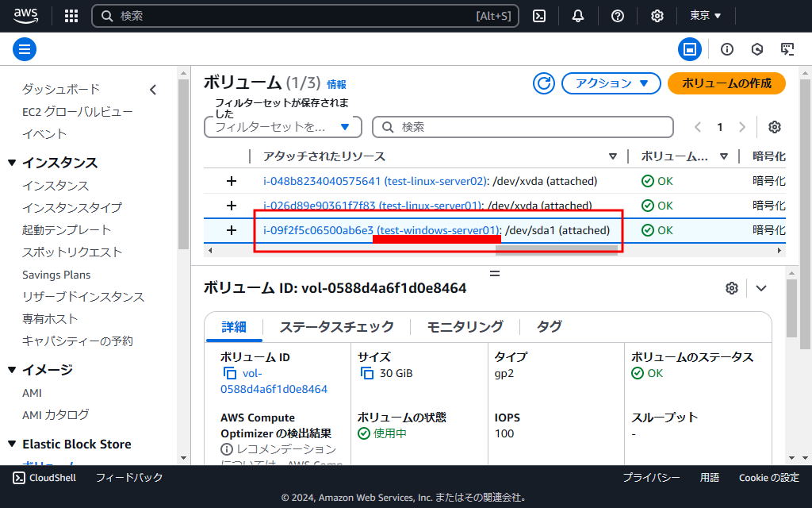Collapse the left navigation pane
Image resolution: width=812 pixels, height=508 pixels.
[x=153, y=90]
